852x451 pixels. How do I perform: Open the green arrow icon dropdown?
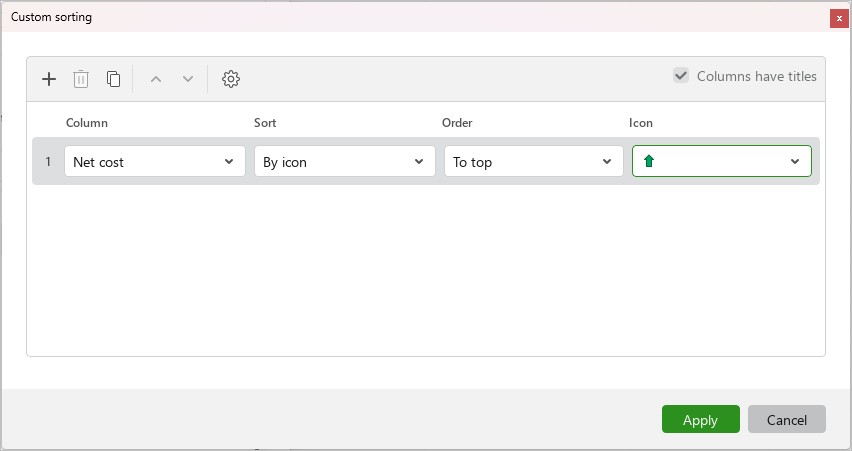[722, 161]
